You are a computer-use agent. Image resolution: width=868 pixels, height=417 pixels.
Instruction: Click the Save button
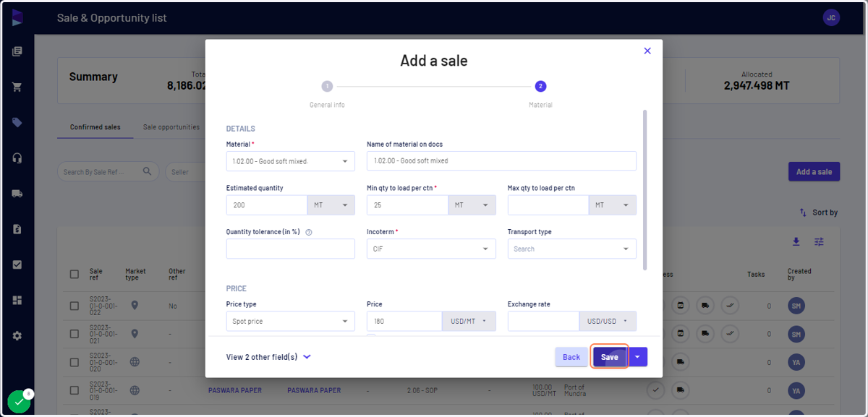click(610, 357)
